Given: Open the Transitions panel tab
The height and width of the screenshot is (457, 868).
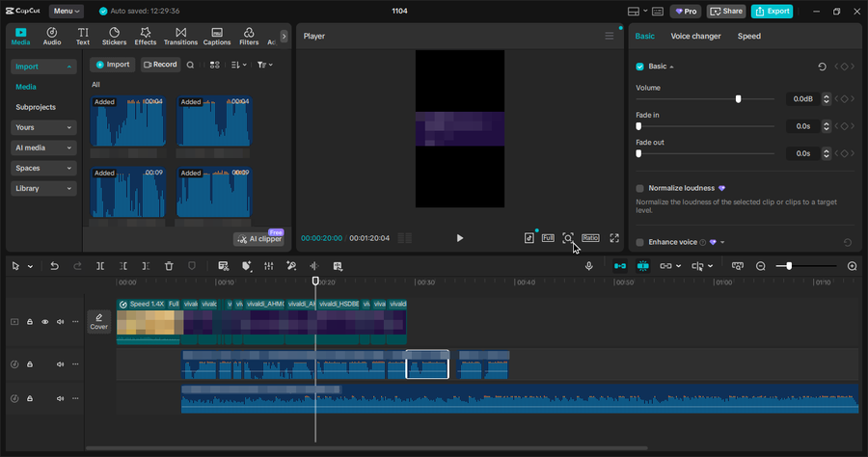Looking at the screenshot, I should tap(180, 36).
